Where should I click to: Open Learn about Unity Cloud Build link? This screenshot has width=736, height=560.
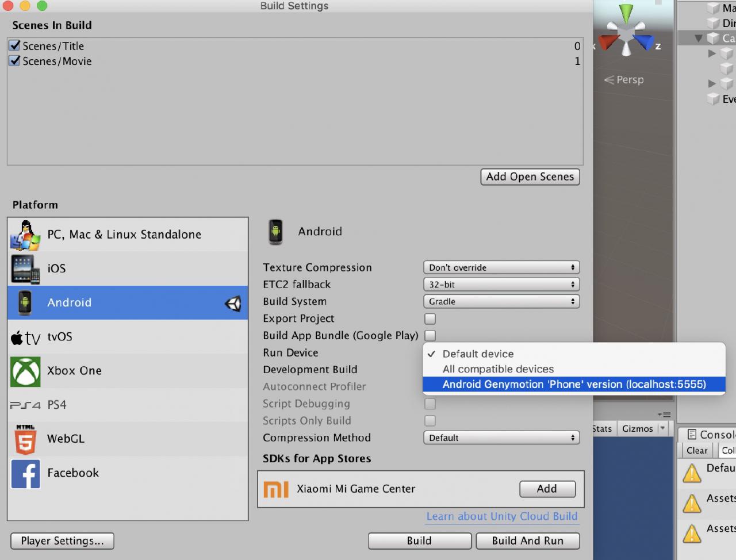[502, 516]
